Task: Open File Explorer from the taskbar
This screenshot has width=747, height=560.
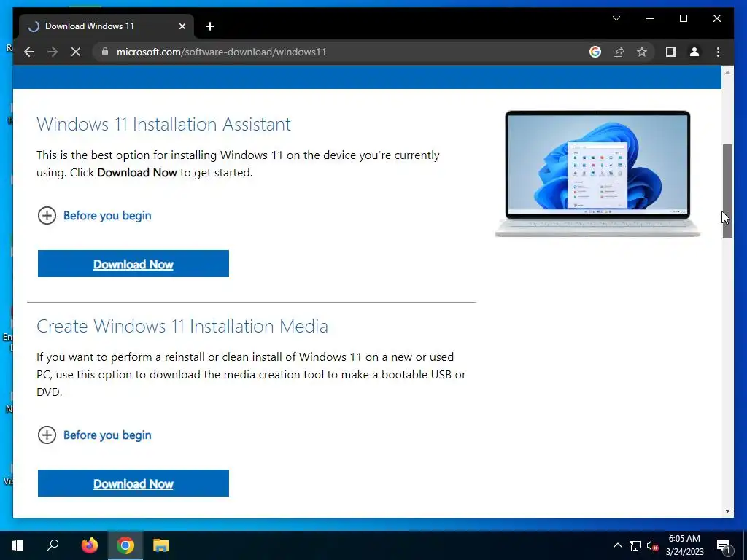Action: (161, 545)
